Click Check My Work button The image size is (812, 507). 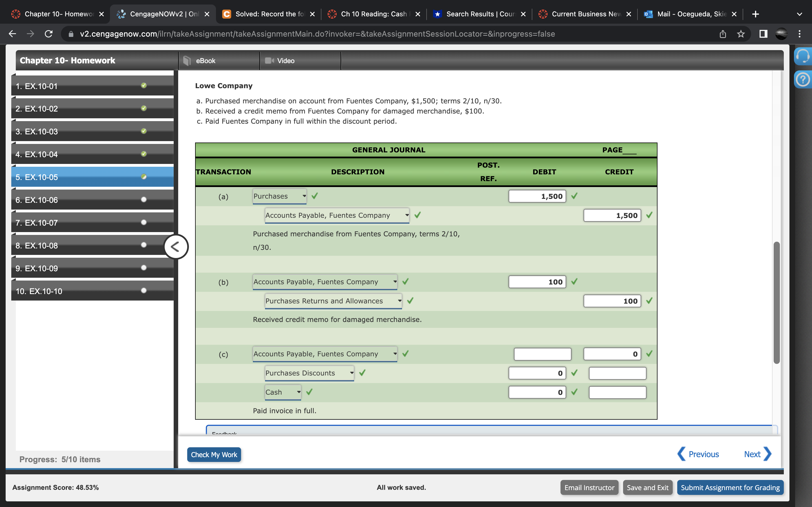click(x=214, y=455)
